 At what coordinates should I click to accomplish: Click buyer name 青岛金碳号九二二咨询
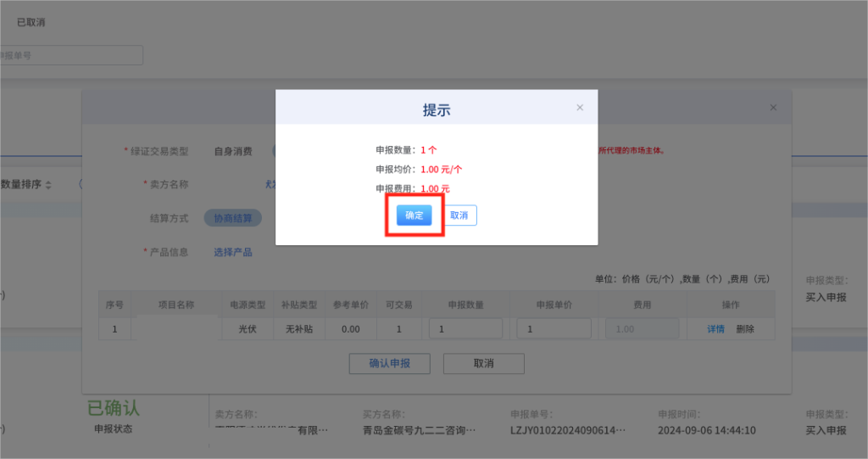click(x=419, y=430)
